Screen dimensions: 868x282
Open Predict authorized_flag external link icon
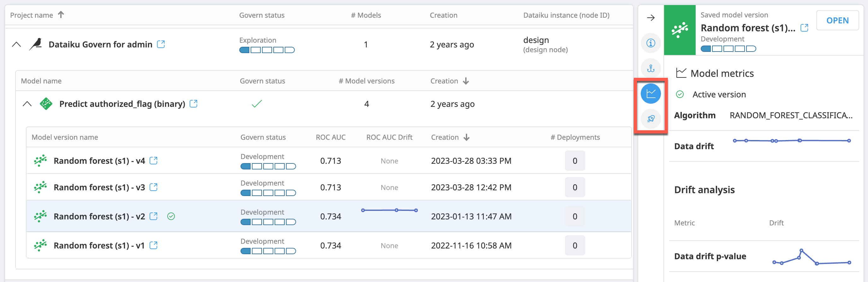coord(193,104)
